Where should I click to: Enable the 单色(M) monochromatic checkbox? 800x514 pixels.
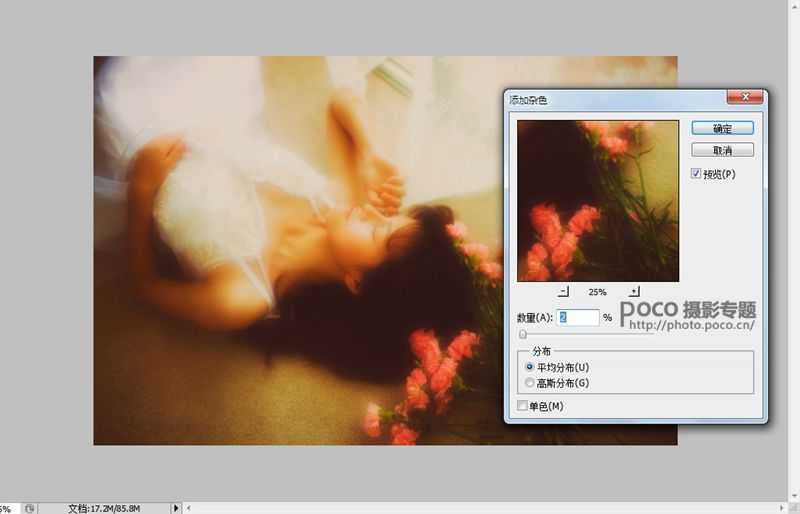pos(522,405)
